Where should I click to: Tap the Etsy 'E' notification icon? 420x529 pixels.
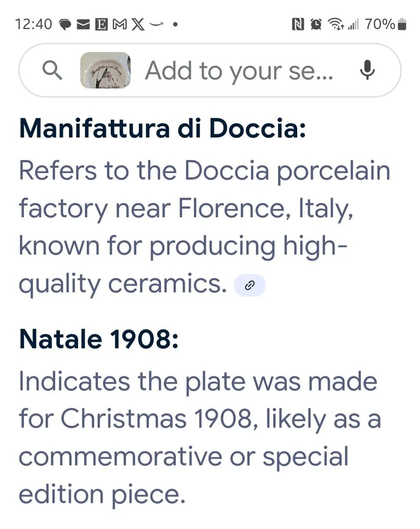[101, 24]
